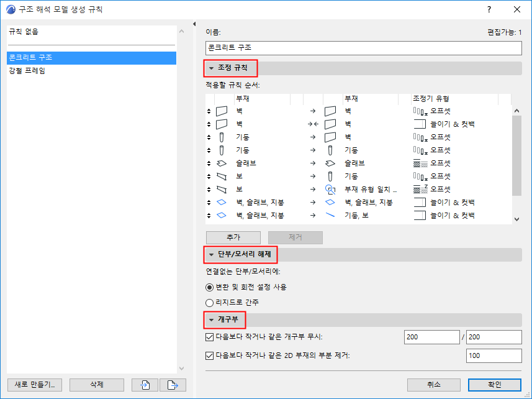Click the help question mark button
Image resolution: width=532 pixels, height=399 pixels.
click(x=489, y=9)
